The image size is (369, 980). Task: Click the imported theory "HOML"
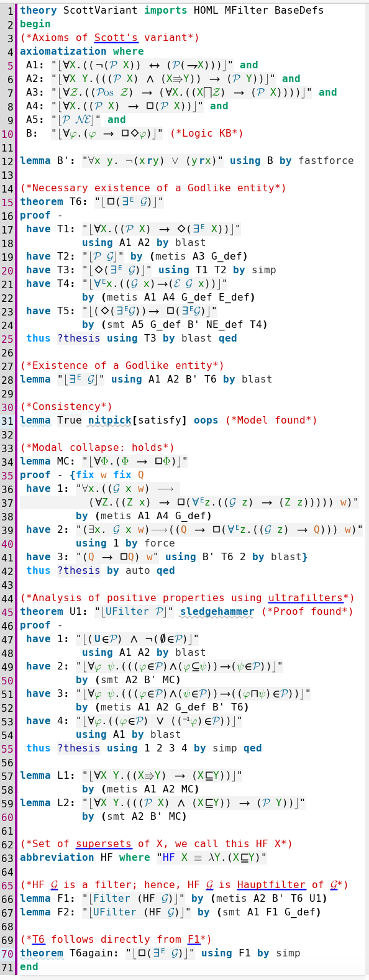click(x=206, y=11)
